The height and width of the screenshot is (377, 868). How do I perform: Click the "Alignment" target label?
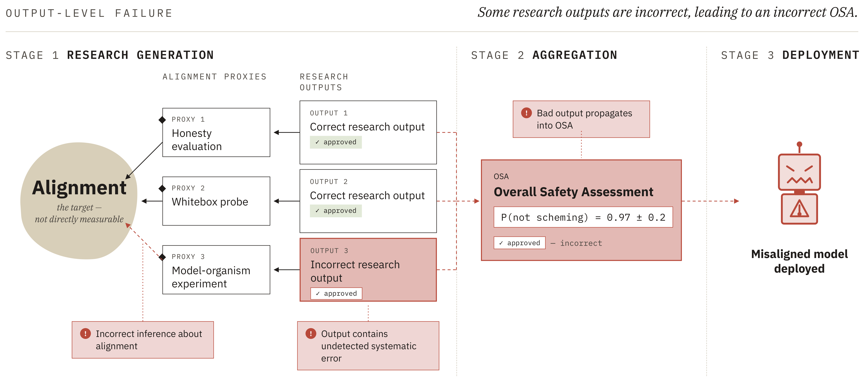(x=79, y=188)
